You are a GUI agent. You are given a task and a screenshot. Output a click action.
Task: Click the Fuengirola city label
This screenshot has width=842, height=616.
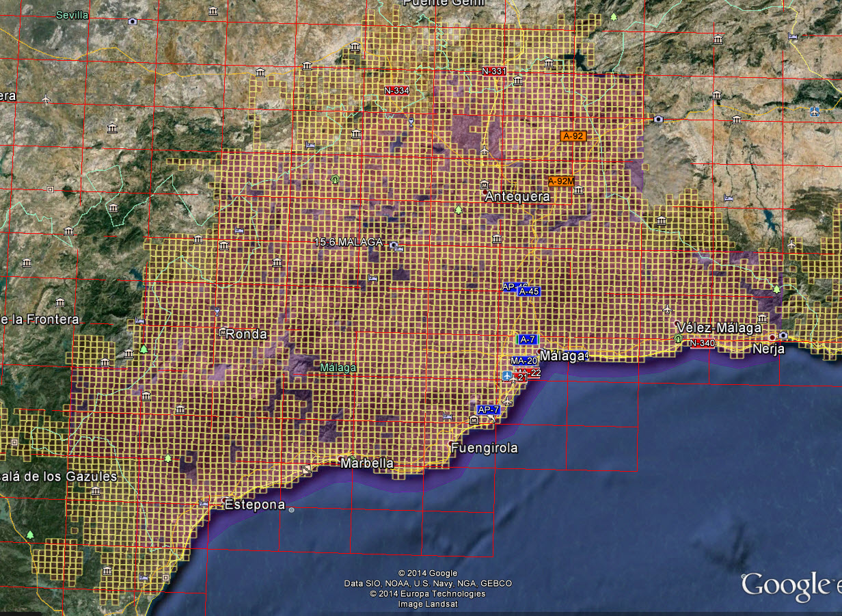coord(484,448)
